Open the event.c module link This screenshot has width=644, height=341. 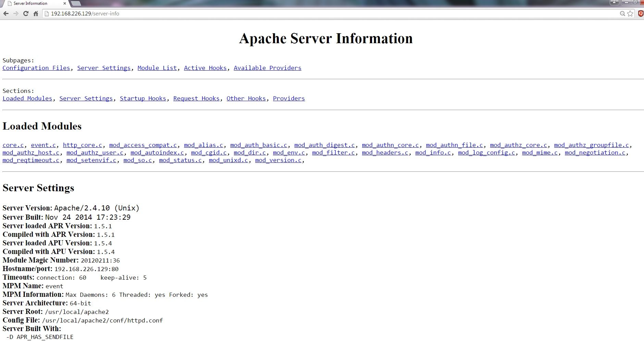click(x=44, y=145)
